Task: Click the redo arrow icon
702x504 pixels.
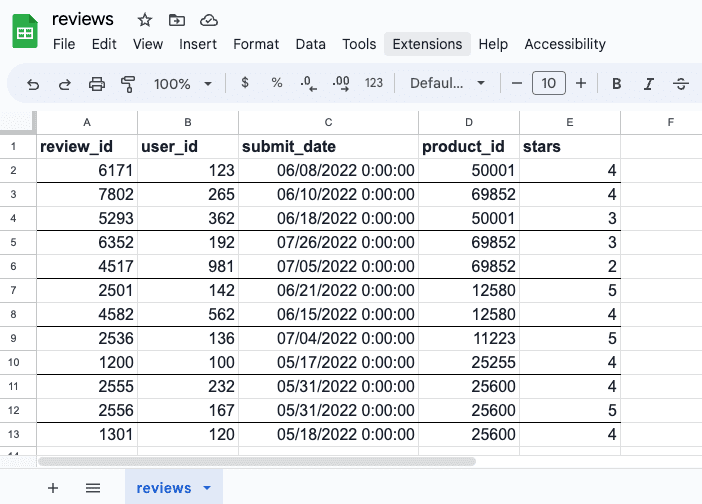Action: pyautogui.click(x=65, y=84)
